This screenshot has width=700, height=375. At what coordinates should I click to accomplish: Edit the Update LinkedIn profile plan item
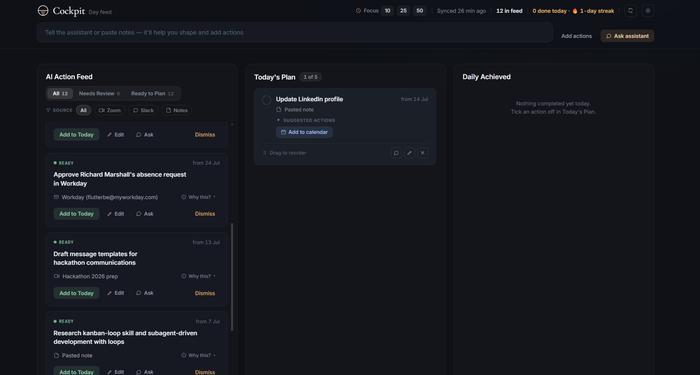point(409,153)
